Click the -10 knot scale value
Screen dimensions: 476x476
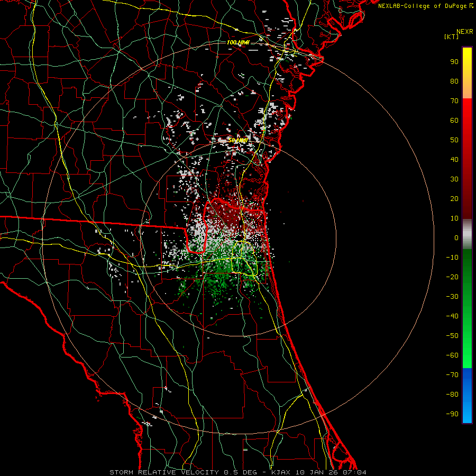point(452,258)
